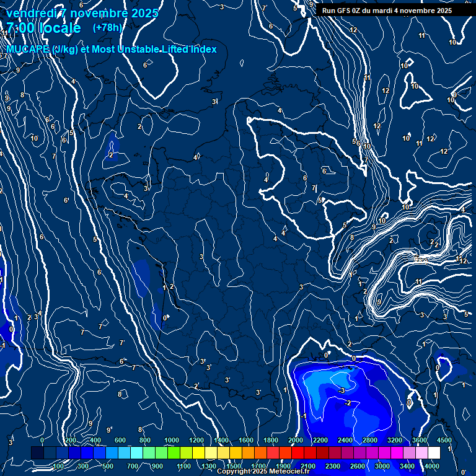Image resolution: width=476 pixels, height=476 pixels.
Task: Click the legend label '3600'
Action: click(419, 440)
